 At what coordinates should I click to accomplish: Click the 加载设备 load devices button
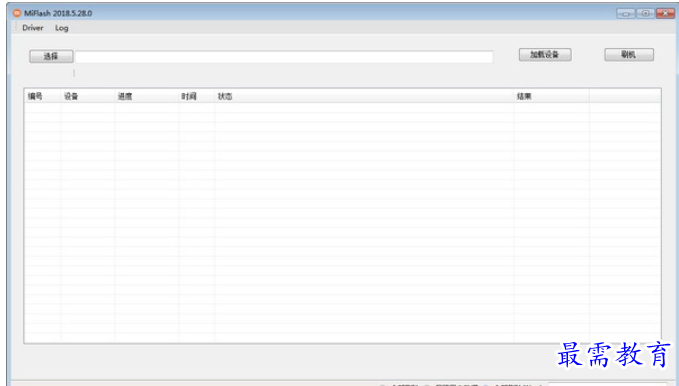coord(545,55)
